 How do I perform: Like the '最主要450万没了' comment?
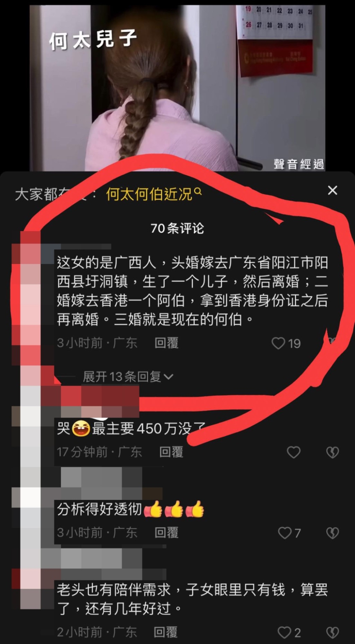coord(294,452)
